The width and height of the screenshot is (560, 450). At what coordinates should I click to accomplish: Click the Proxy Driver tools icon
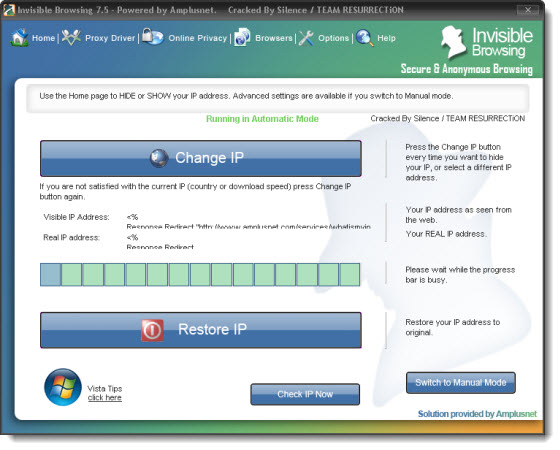coord(71,37)
